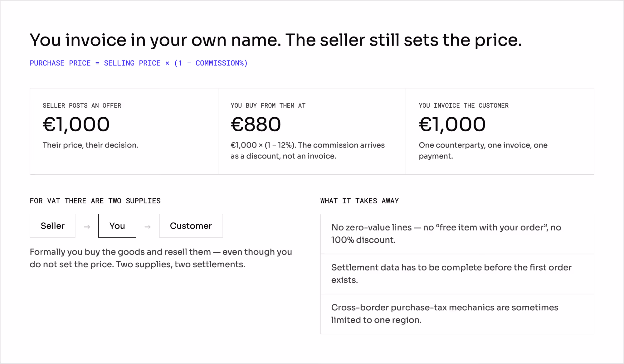The width and height of the screenshot is (624, 364).
Task: Select the Seller box
Action: pyautogui.click(x=52, y=226)
